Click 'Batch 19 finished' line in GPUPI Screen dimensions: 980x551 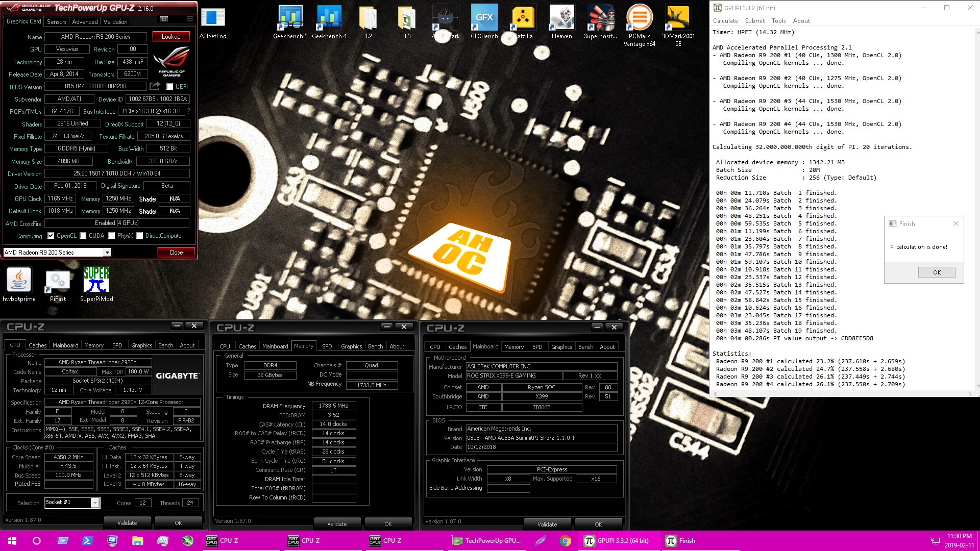(x=776, y=331)
